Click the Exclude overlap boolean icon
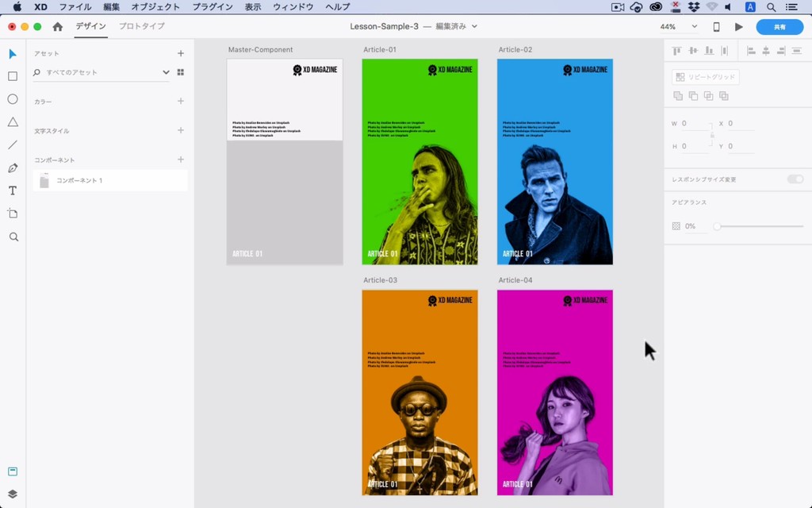This screenshot has height=508, width=812. (724, 96)
